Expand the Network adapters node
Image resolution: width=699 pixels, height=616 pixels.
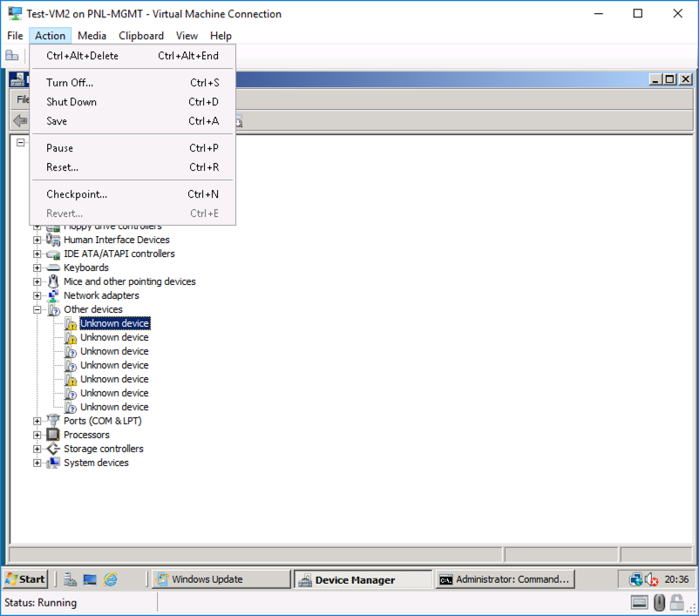tap(37, 295)
